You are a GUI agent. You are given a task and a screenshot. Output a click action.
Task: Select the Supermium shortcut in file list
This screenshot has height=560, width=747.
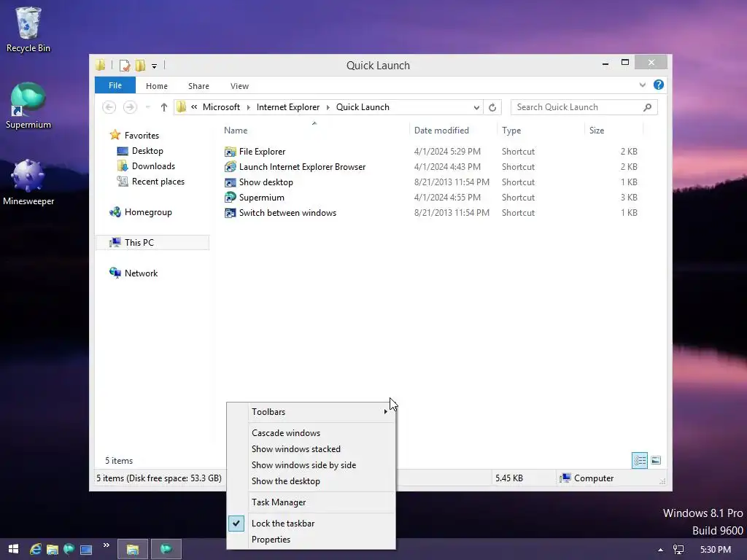255,197
